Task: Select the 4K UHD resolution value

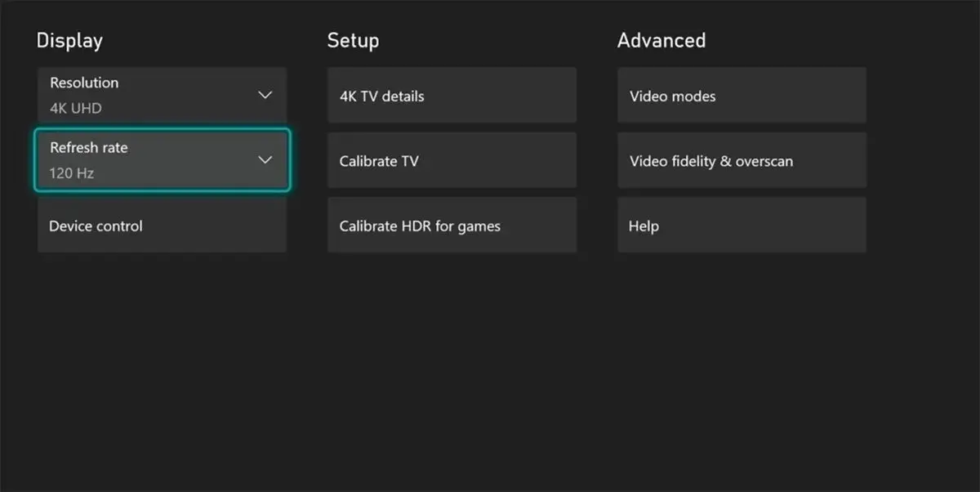Action: point(75,108)
